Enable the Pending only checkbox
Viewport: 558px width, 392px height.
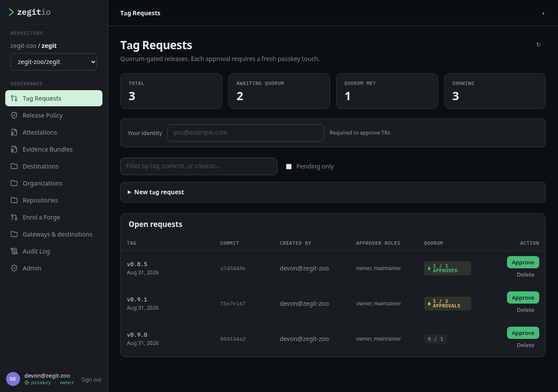click(x=289, y=166)
